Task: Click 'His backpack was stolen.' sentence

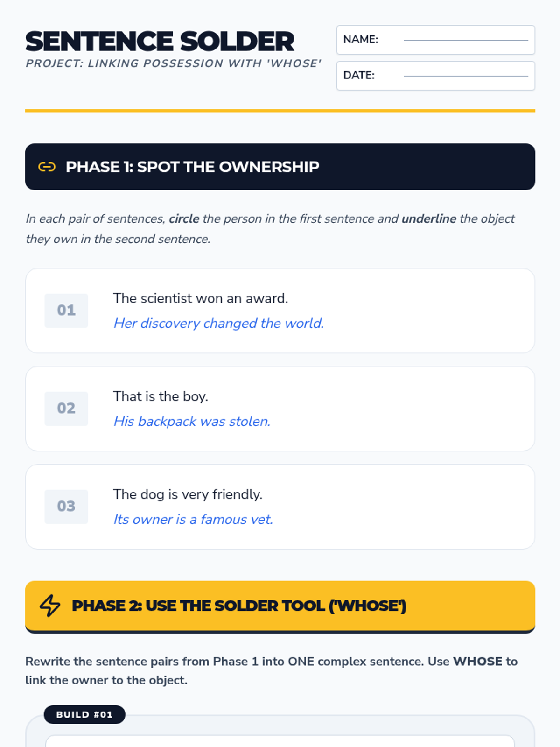Action: point(192,421)
